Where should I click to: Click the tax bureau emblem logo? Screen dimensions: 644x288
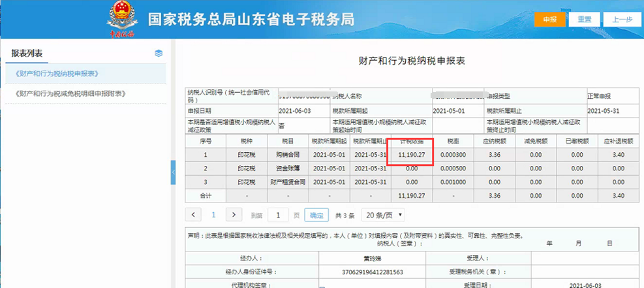pos(122,20)
